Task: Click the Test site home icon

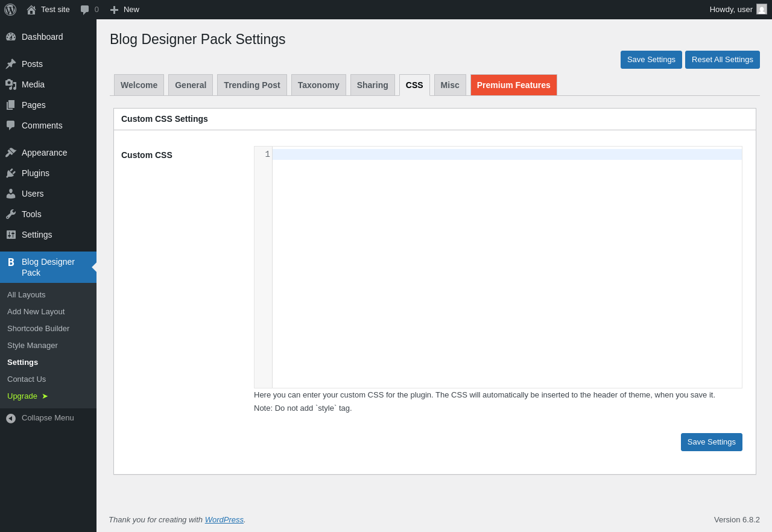Action: (x=31, y=10)
